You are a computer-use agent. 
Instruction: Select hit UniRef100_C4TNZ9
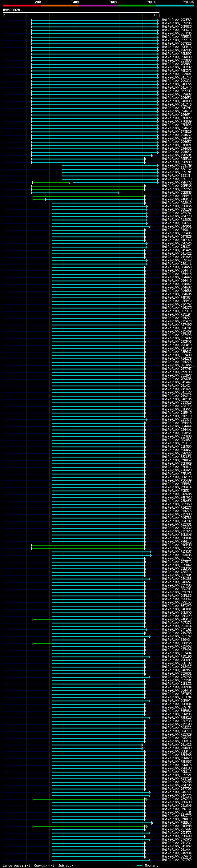pos(177,236)
